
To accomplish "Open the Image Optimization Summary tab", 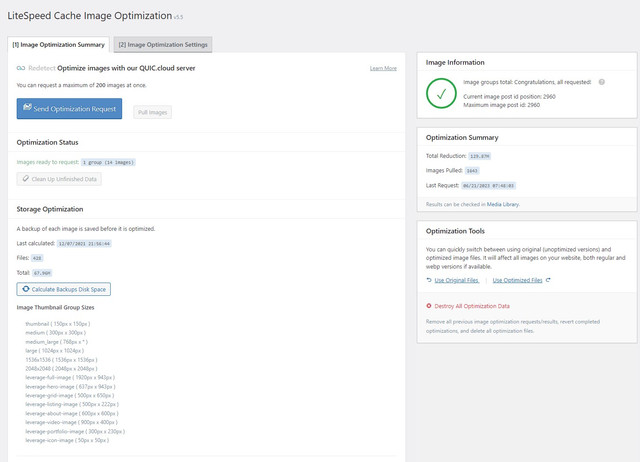I will (58, 44).
